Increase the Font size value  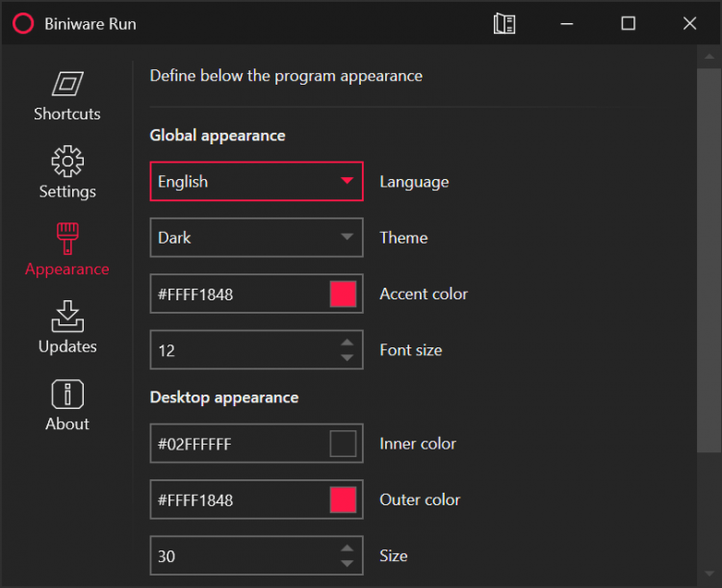pyautogui.click(x=348, y=343)
